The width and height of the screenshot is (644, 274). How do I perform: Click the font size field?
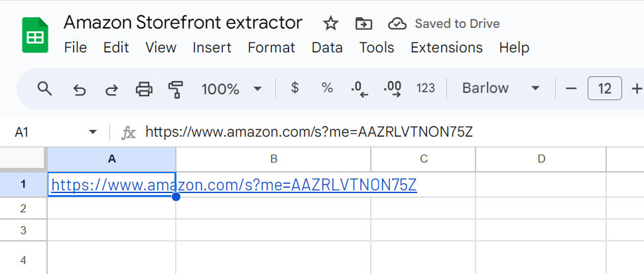(x=604, y=88)
